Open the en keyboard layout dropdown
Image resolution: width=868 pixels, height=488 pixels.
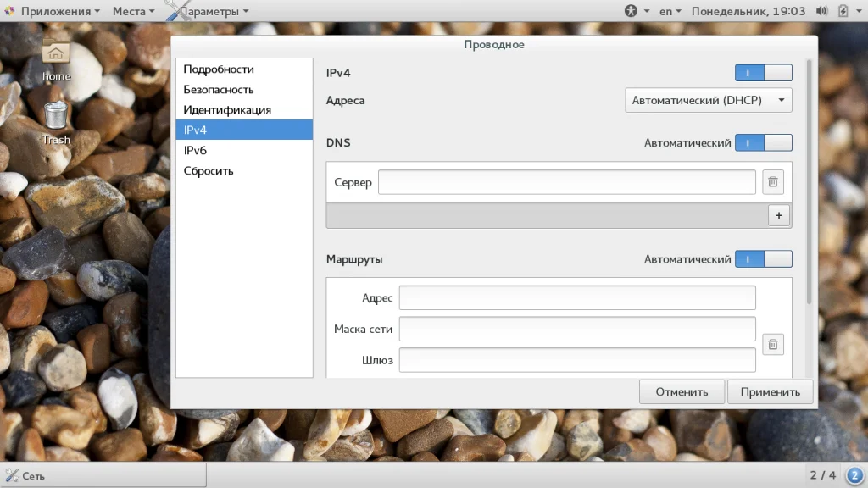click(671, 11)
